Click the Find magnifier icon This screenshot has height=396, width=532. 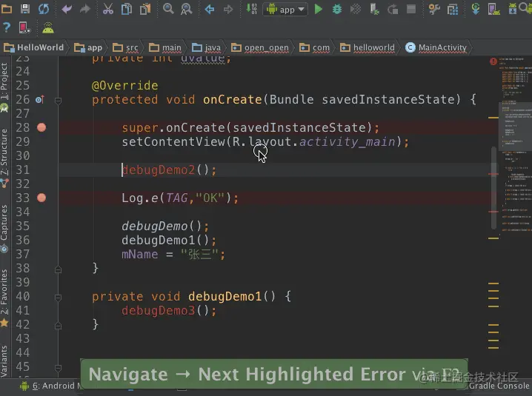tap(168, 9)
